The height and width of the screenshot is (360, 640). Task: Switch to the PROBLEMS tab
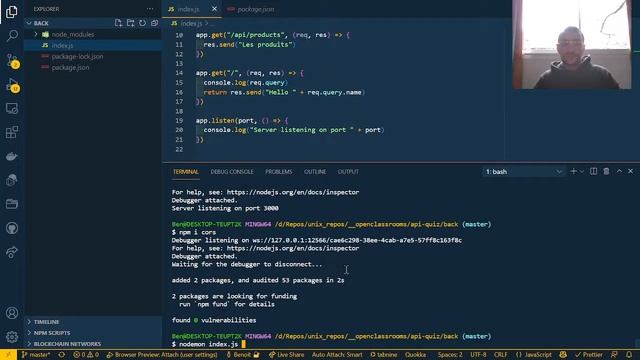tap(279, 172)
